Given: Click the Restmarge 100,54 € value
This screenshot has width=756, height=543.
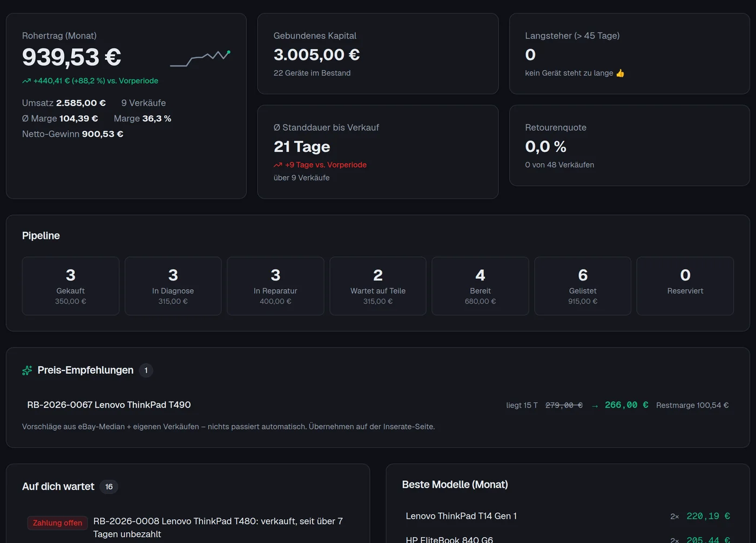Looking at the screenshot, I should 692,405.
